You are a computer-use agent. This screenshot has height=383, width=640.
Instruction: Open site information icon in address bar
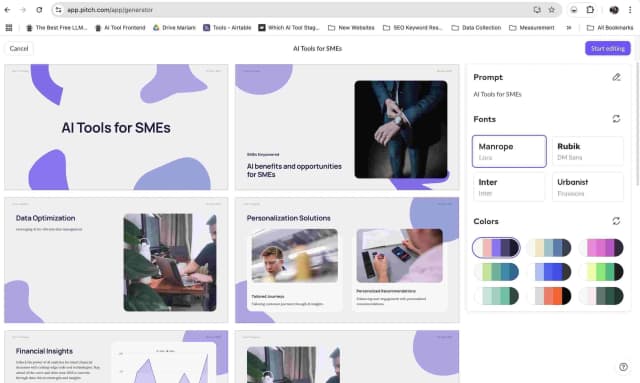pos(58,10)
